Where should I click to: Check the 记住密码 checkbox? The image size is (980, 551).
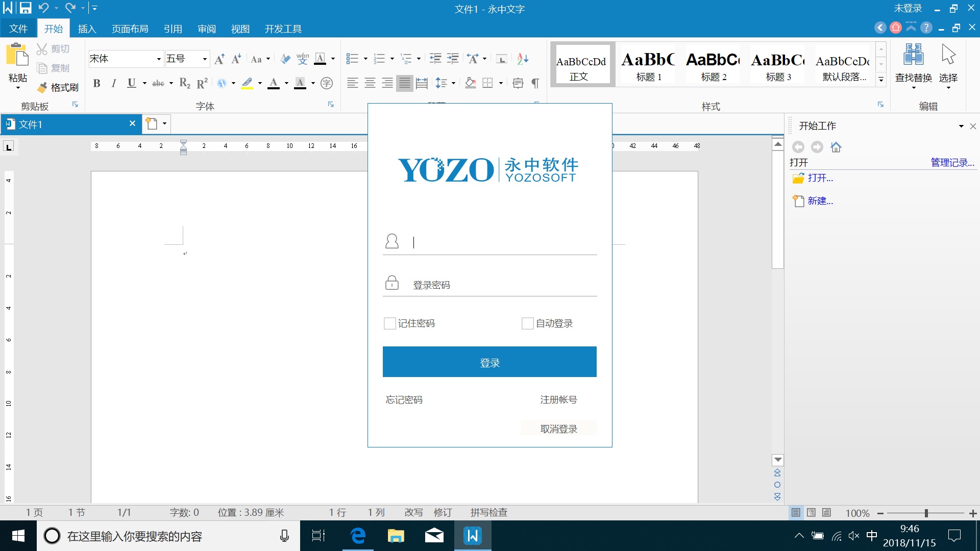[389, 323]
